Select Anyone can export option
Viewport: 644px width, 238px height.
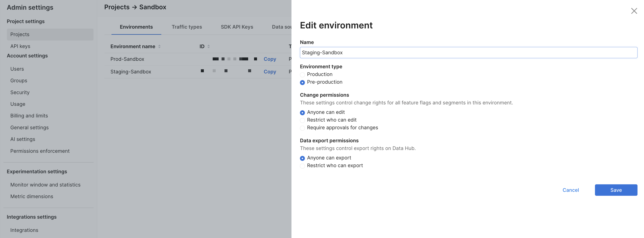(x=302, y=158)
